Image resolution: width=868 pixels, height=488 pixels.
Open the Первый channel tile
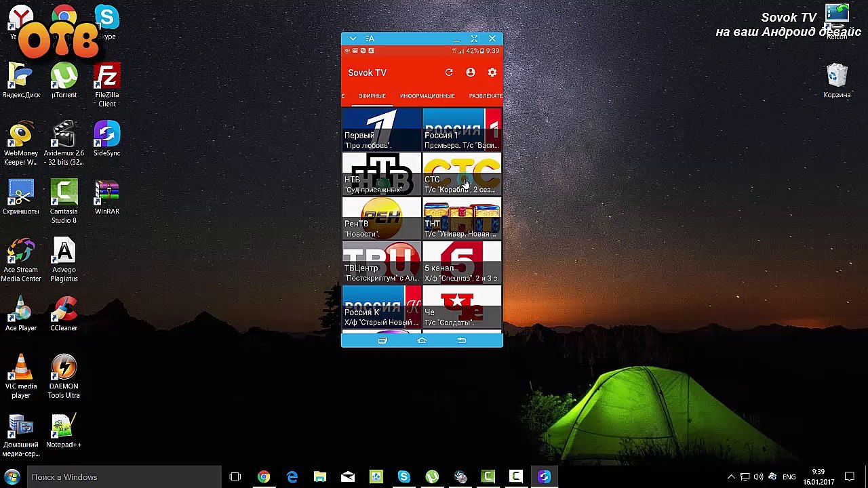[381, 129]
